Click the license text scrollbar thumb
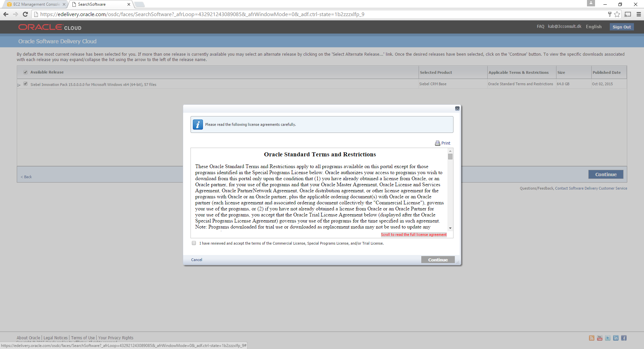The image size is (644, 349). point(450,157)
